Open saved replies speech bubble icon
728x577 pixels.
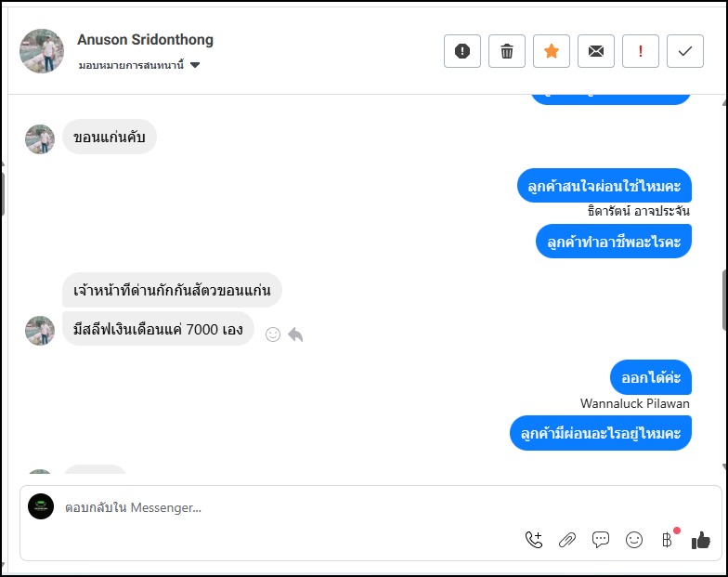point(601,540)
